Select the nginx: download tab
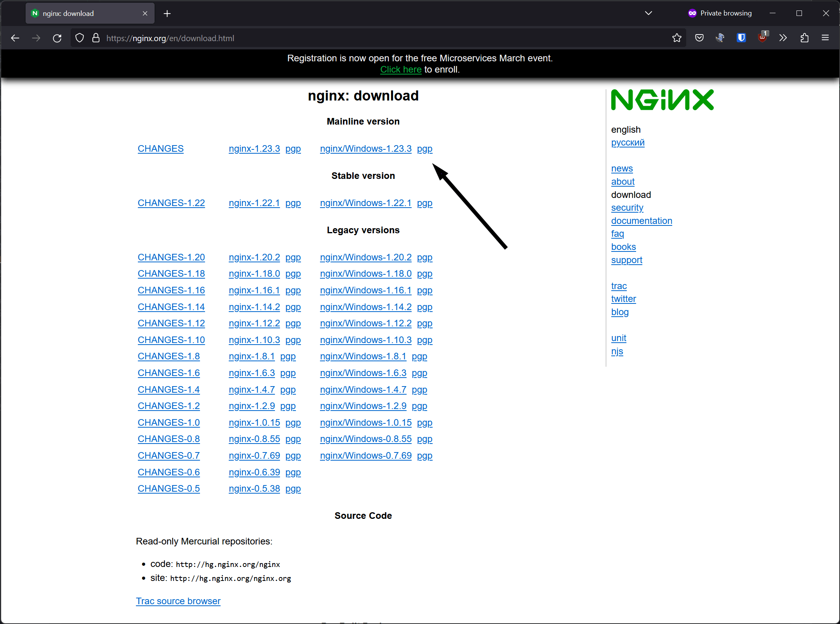840x624 pixels. click(x=78, y=13)
